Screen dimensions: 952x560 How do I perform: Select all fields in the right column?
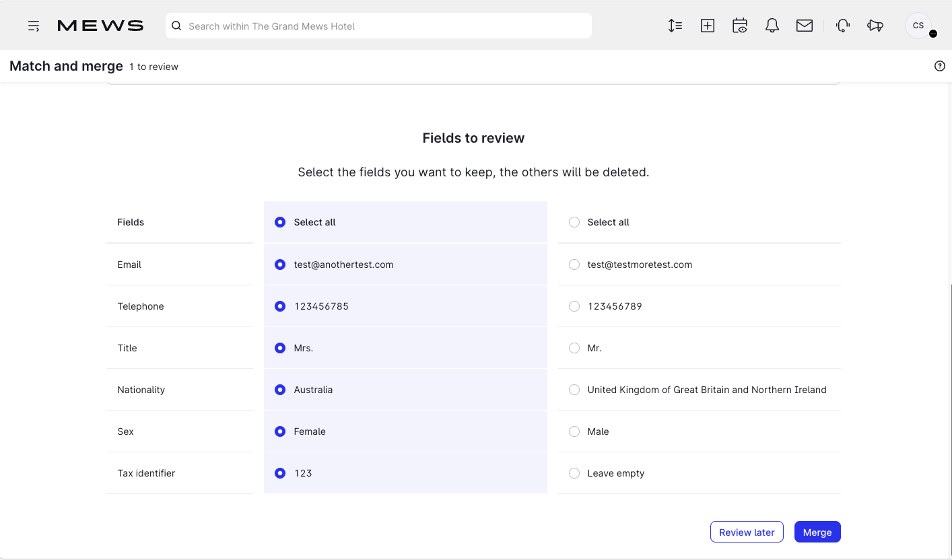574,222
